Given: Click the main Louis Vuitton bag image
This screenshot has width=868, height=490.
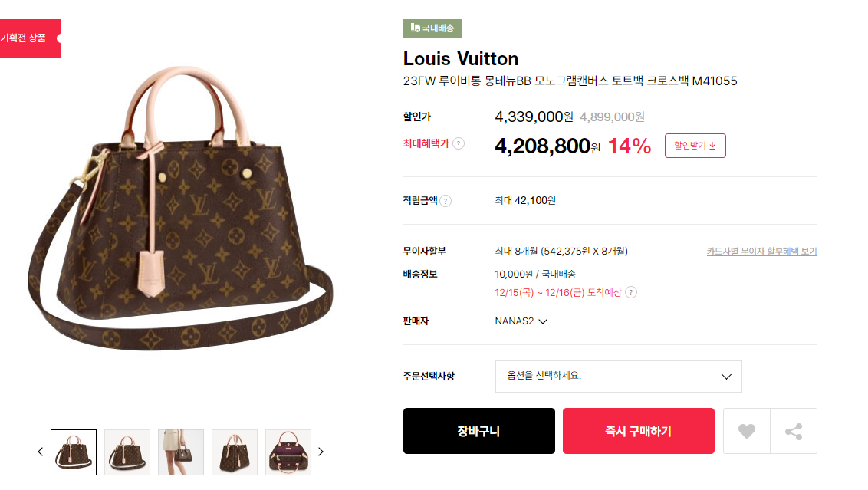Looking at the screenshot, I should click(180, 209).
